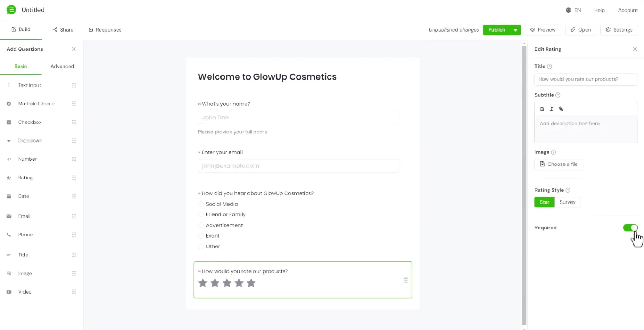Select the Other radio option
The image size is (644, 330).
[x=201, y=246]
